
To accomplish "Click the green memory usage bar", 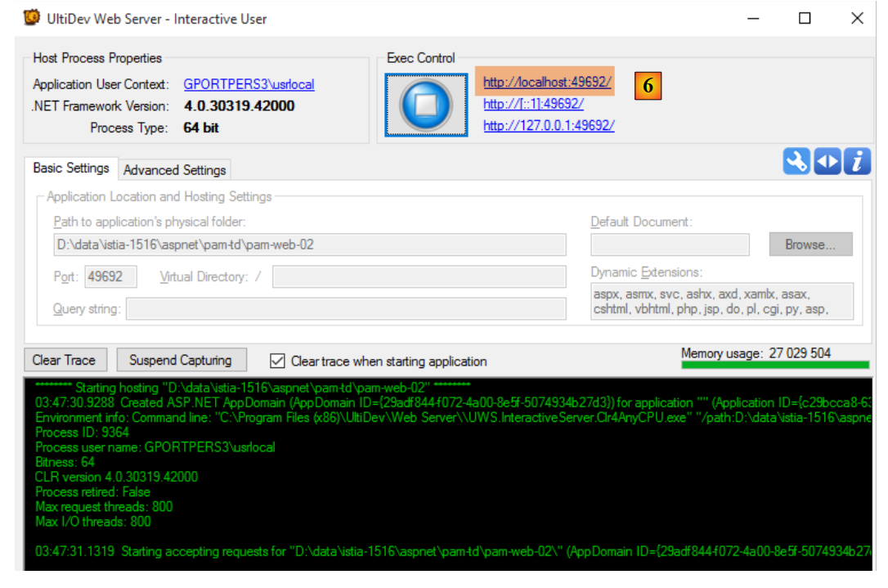I will tap(774, 365).
